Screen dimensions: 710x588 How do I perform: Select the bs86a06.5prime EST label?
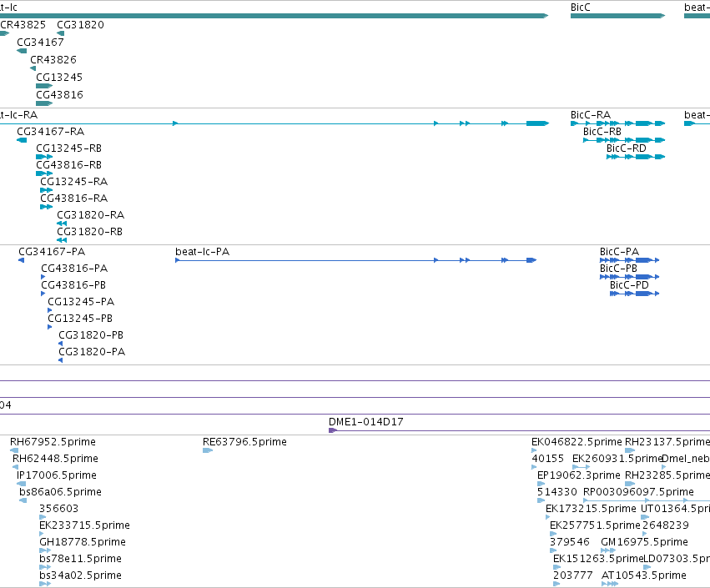tap(60, 492)
